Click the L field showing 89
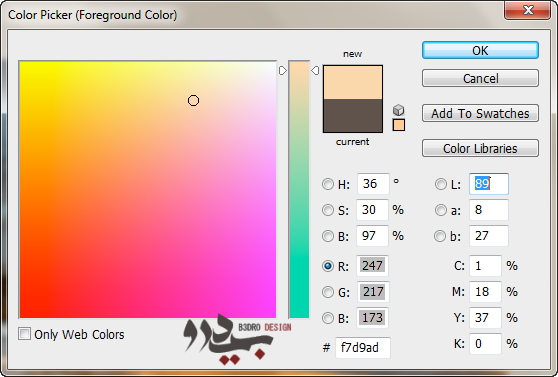The image size is (558, 377). (489, 184)
